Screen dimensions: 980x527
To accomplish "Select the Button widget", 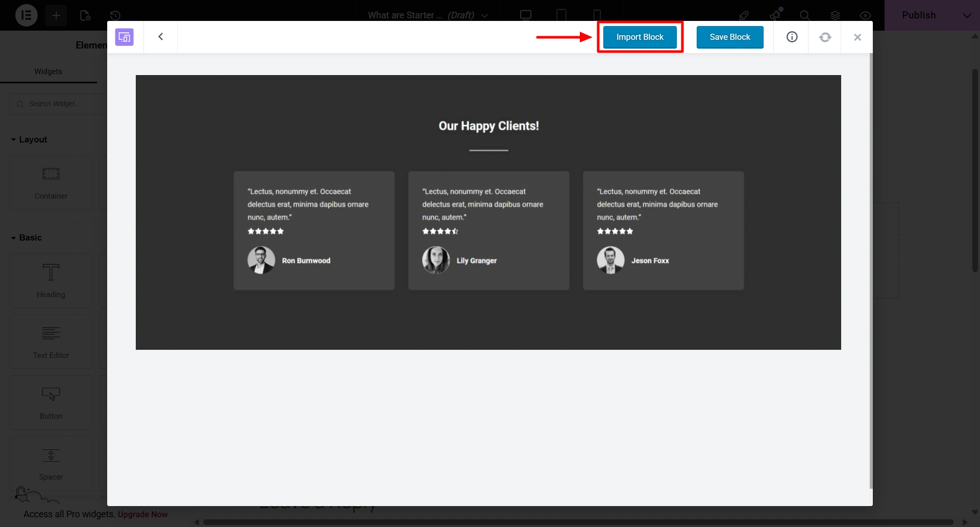I will [x=51, y=402].
